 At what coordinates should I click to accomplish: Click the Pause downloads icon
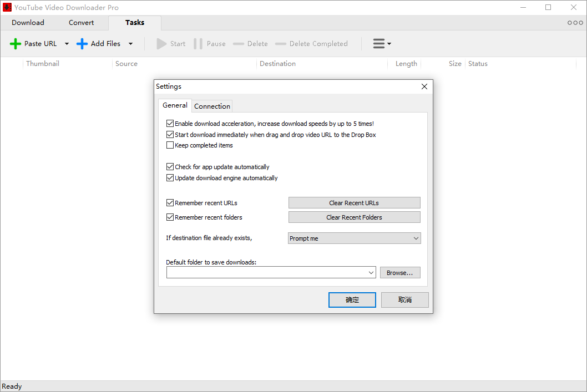(198, 43)
